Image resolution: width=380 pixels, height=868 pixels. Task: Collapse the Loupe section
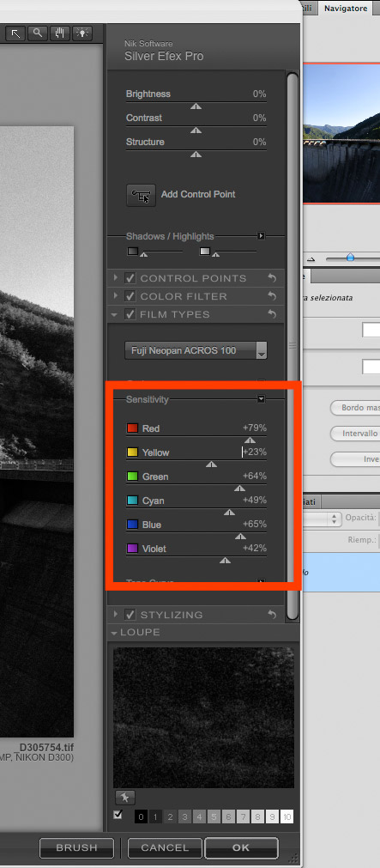pos(114,632)
